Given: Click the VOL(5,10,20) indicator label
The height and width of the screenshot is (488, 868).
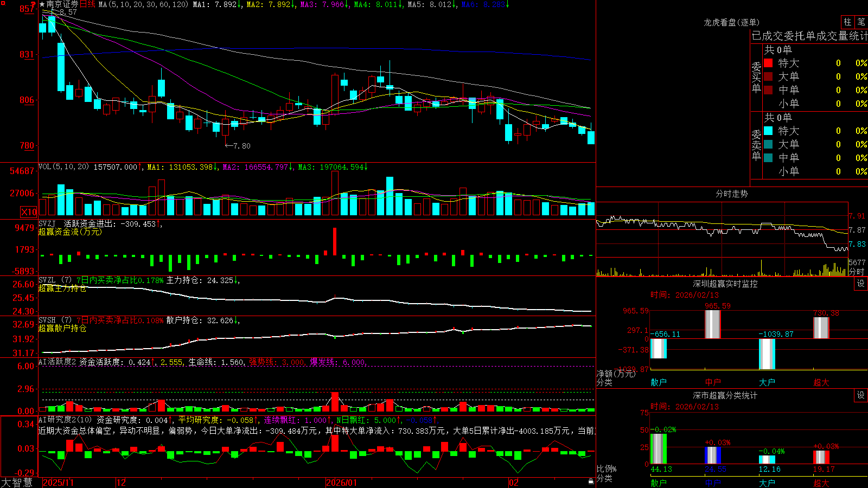Looking at the screenshot, I should pos(63,167).
